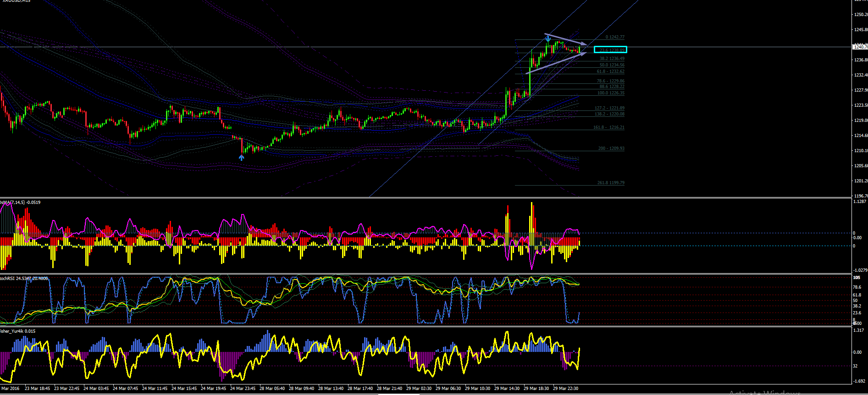The width and height of the screenshot is (868, 395).
Task: Click the 29 Mar 10:30 time label
Action: 478,389
